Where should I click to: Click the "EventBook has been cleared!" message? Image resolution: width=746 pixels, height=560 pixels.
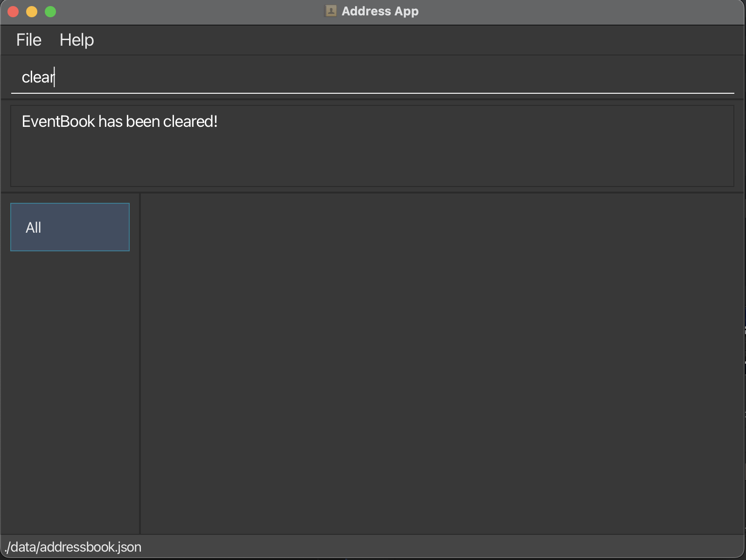(x=119, y=122)
